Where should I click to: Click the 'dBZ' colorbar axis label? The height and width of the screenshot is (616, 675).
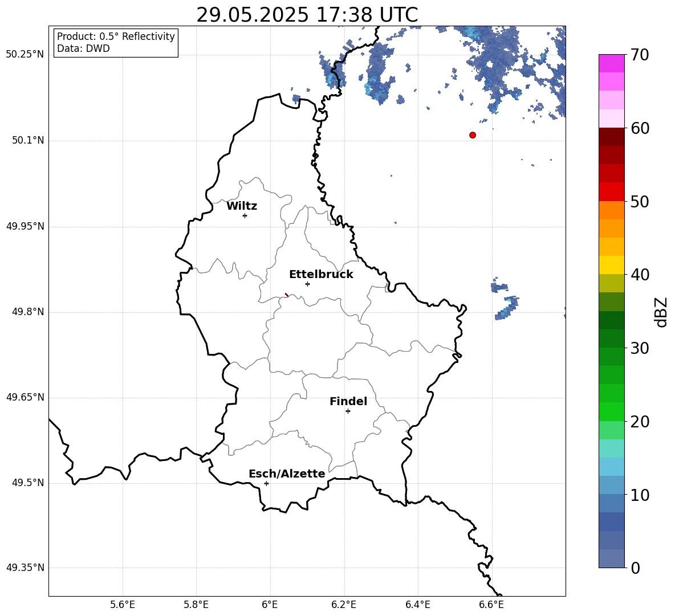[x=660, y=312]
